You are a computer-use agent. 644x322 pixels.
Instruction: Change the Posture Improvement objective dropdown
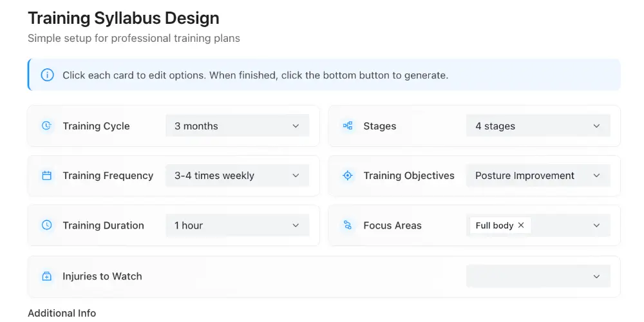coord(538,176)
